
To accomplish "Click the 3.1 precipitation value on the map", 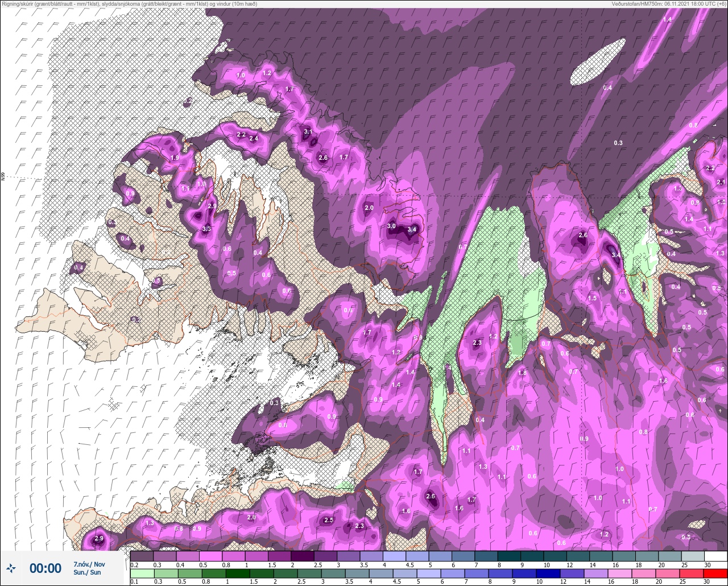I will [308, 131].
